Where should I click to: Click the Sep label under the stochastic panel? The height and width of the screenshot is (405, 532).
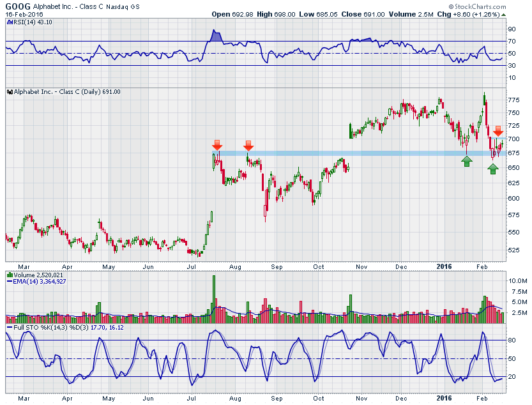(x=277, y=399)
